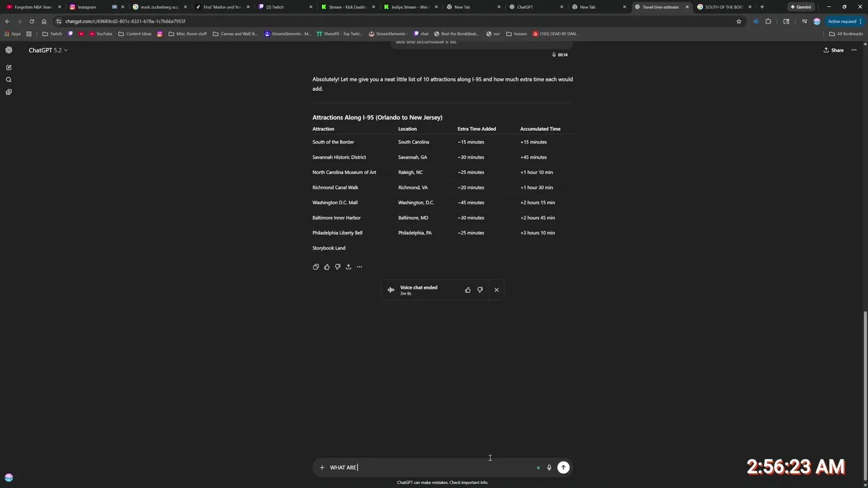Open the ChatGPT logo sidebar icon
The width and height of the screenshot is (868, 488).
[9, 50]
